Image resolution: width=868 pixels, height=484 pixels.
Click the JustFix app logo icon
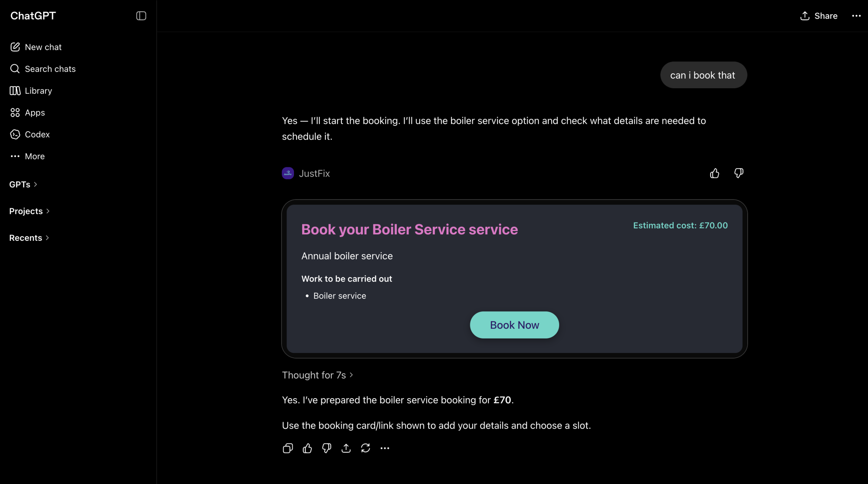(x=288, y=173)
